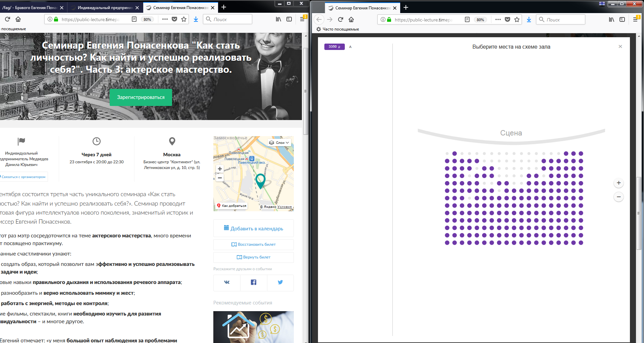
Task: Zoom out on the Yandex map
Action: [x=220, y=178]
